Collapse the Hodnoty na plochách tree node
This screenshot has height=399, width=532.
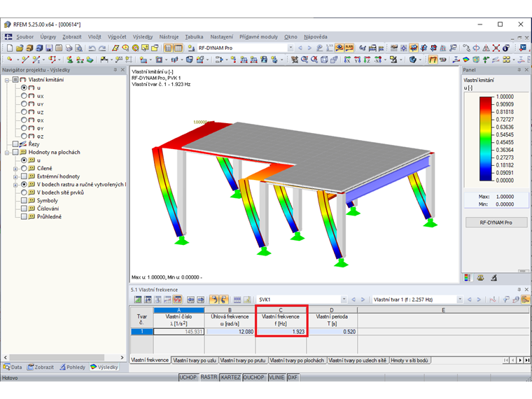coord(7,153)
